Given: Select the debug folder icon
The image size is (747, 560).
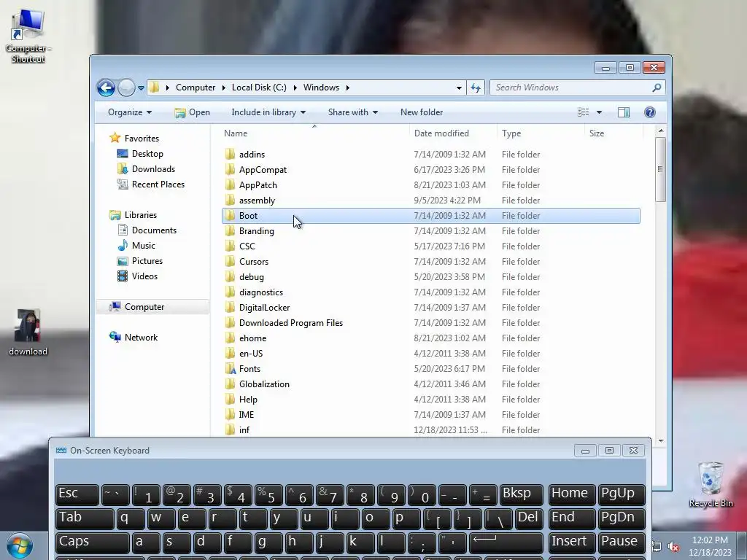Looking at the screenshot, I should click(230, 276).
